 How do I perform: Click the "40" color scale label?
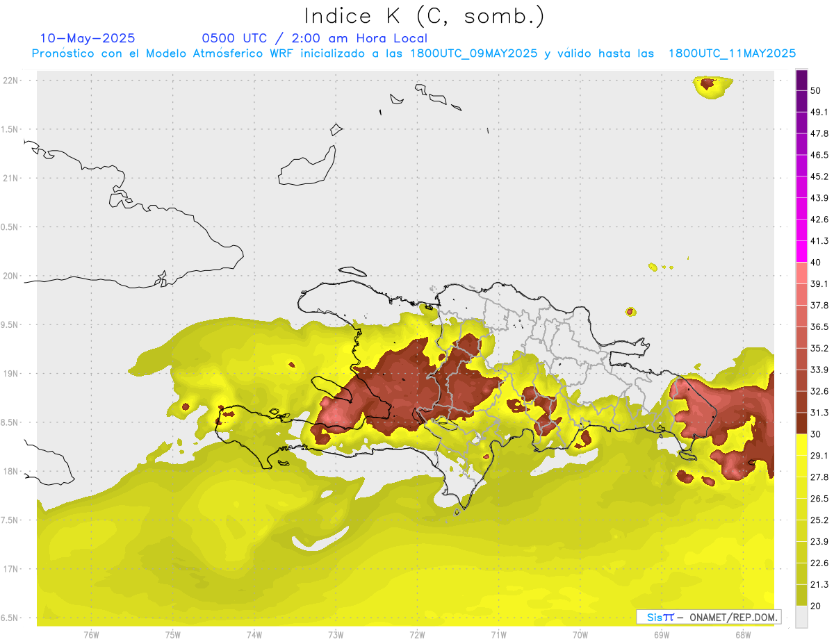coord(816,263)
